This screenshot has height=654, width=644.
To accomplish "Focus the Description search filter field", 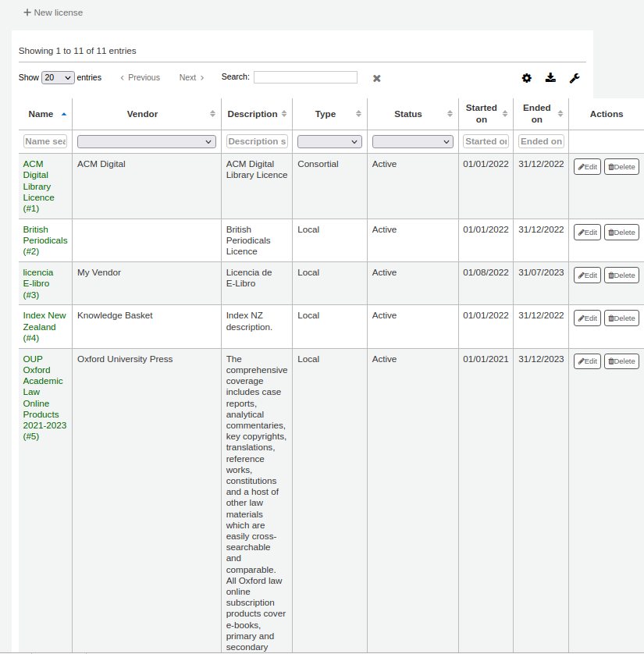I will click(257, 141).
